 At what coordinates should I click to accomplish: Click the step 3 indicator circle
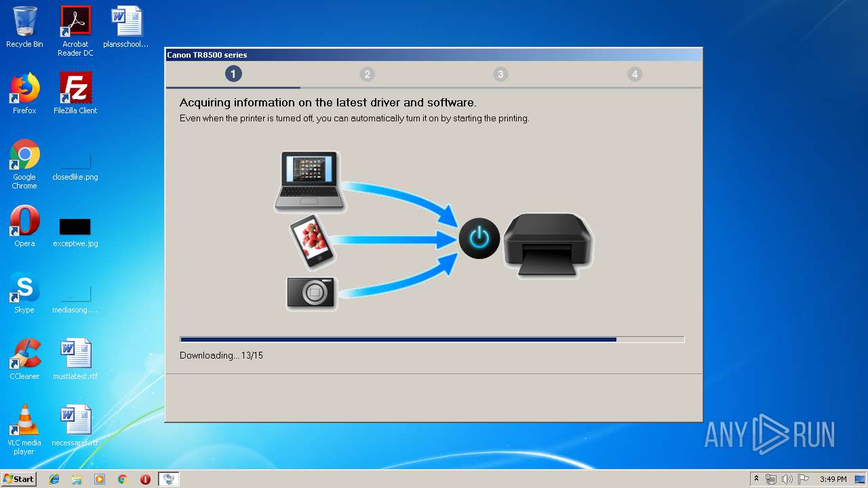click(500, 75)
